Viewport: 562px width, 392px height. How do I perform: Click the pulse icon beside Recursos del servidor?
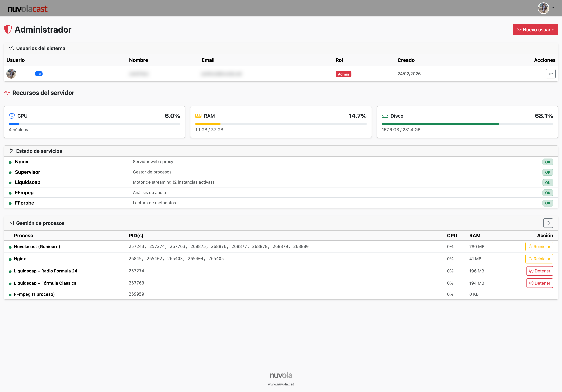point(7,93)
